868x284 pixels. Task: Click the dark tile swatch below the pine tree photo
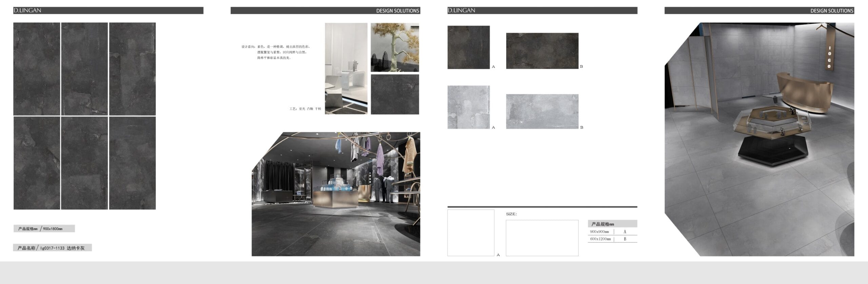(x=395, y=94)
